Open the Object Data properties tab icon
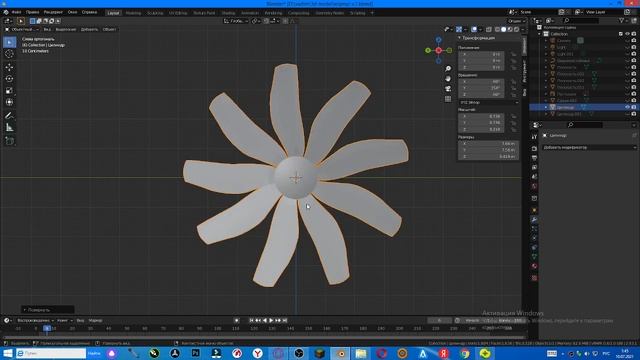 pos(534,257)
